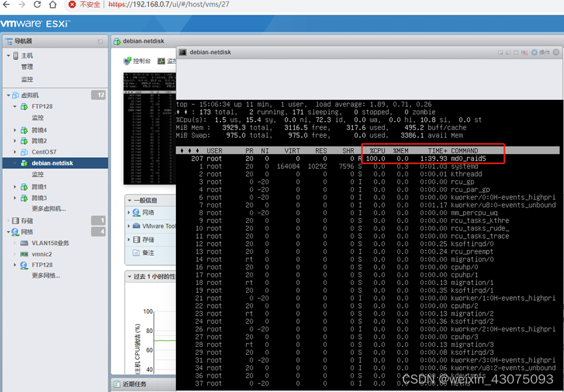Collapse the 过去 1 小时 performance section
Viewport: 564px width, 392px height.
[130, 277]
